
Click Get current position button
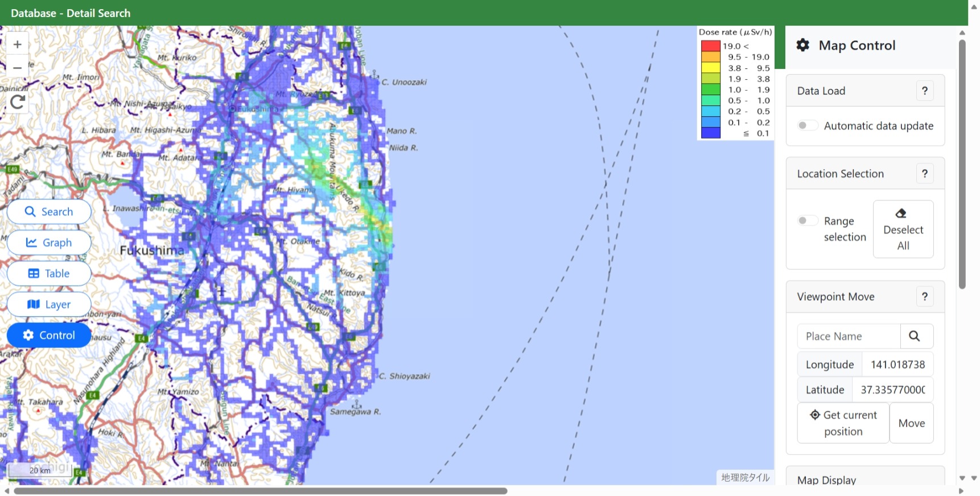coord(843,423)
